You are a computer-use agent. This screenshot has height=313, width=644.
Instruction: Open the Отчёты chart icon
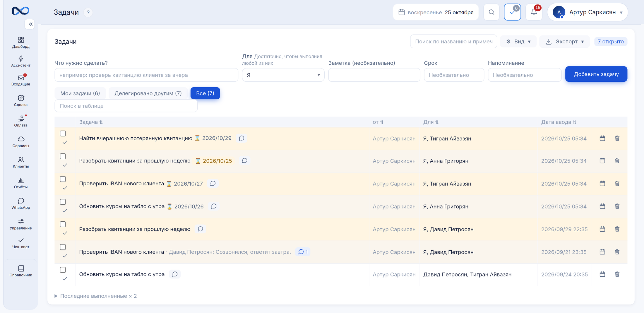pyautogui.click(x=21, y=183)
